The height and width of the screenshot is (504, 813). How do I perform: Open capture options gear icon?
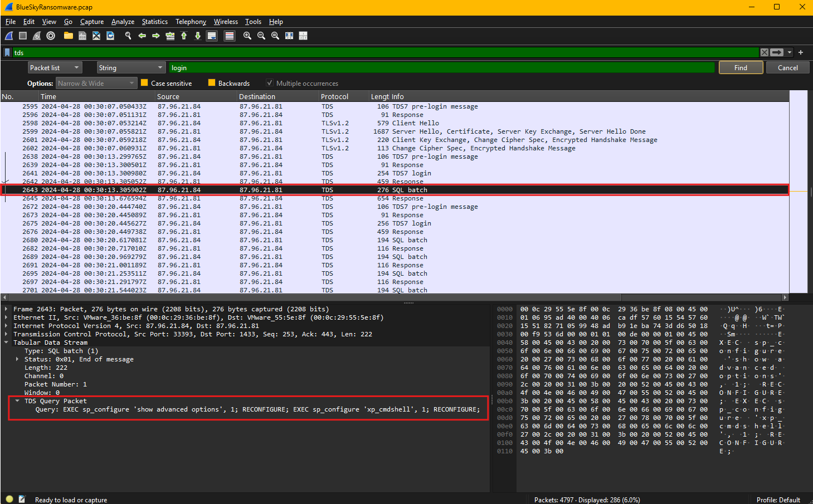coord(51,36)
